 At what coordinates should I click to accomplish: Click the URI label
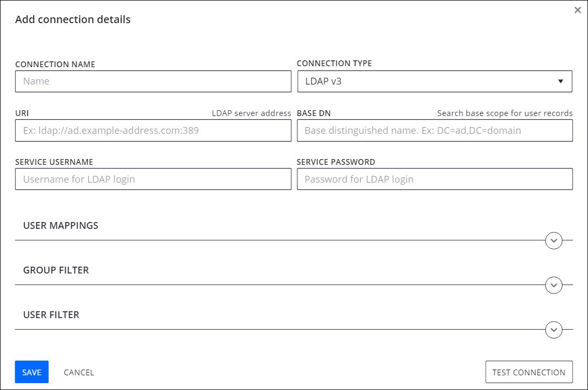tap(22, 113)
